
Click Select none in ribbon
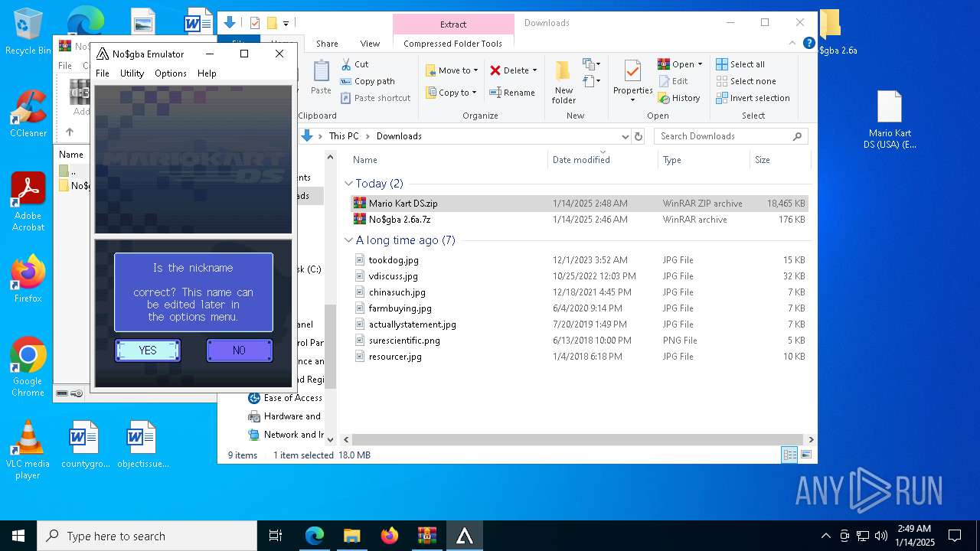[x=746, y=81]
